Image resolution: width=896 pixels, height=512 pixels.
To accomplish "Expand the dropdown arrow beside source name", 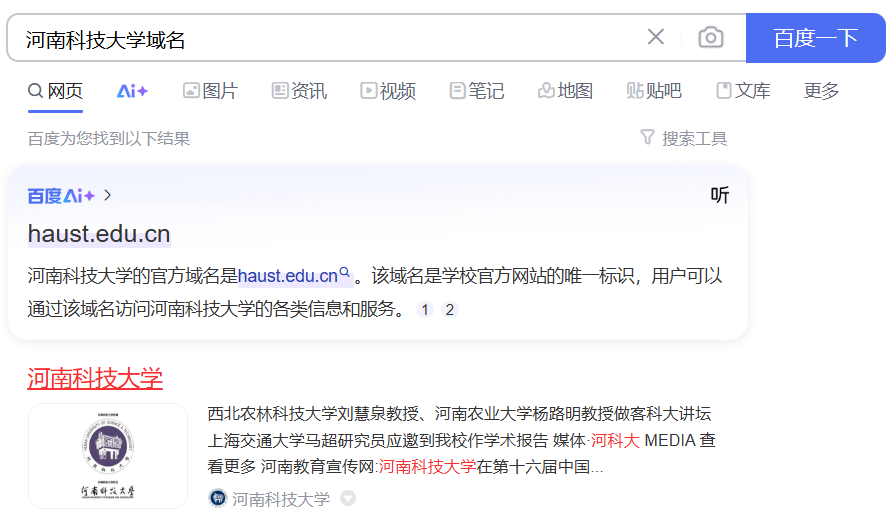I will [x=348, y=498].
